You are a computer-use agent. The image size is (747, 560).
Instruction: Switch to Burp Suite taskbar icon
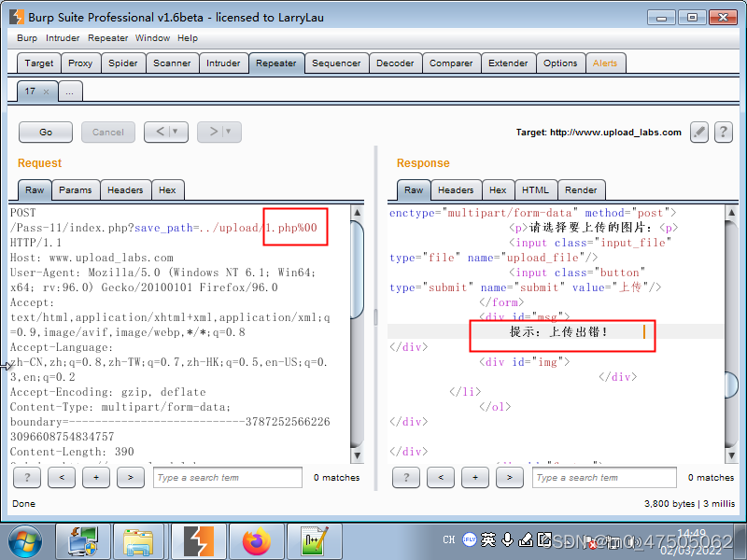199,541
